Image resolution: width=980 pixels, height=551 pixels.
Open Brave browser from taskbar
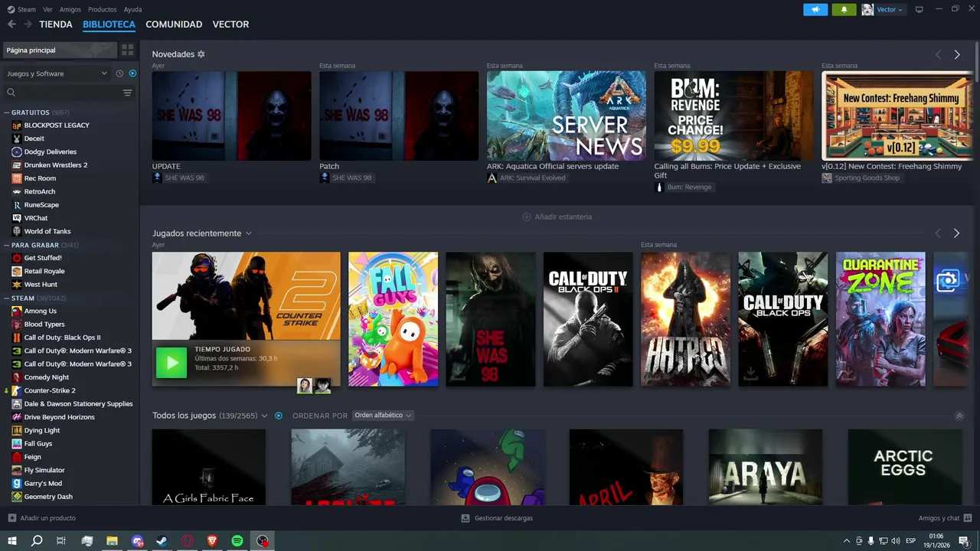[212, 541]
